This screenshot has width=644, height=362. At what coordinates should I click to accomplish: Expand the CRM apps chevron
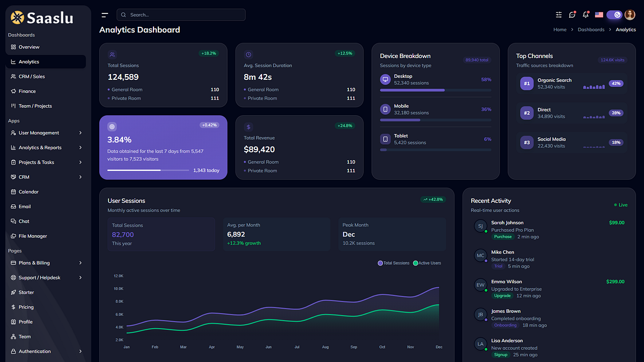tap(80, 177)
